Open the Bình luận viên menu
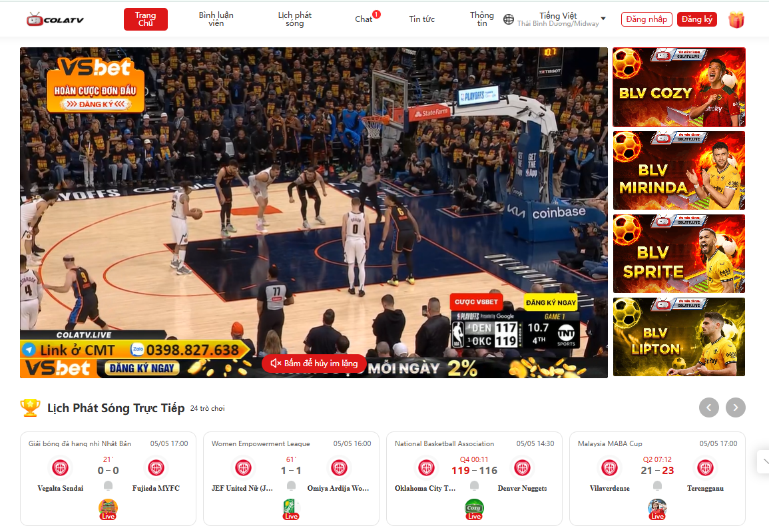The width and height of the screenshot is (769, 532). click(216, 19)
